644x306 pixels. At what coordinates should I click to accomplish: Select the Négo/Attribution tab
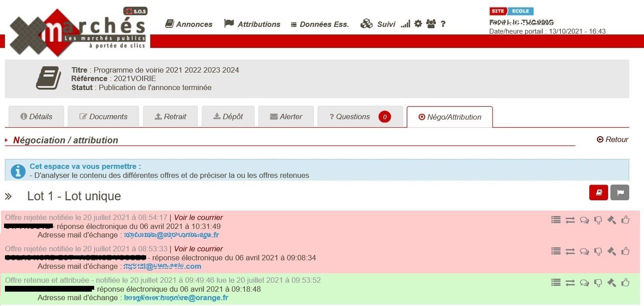[x=449, y=117]
